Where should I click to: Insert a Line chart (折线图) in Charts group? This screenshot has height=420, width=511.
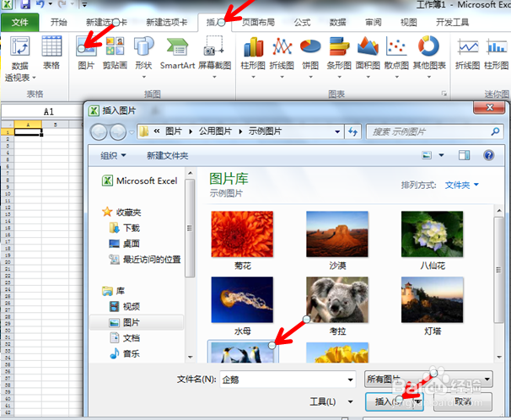pos(282,57)
